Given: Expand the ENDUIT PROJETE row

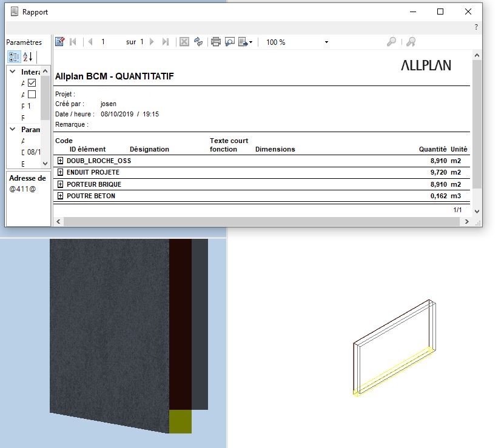Looking at the screenshot, I should tap(60, 172).
